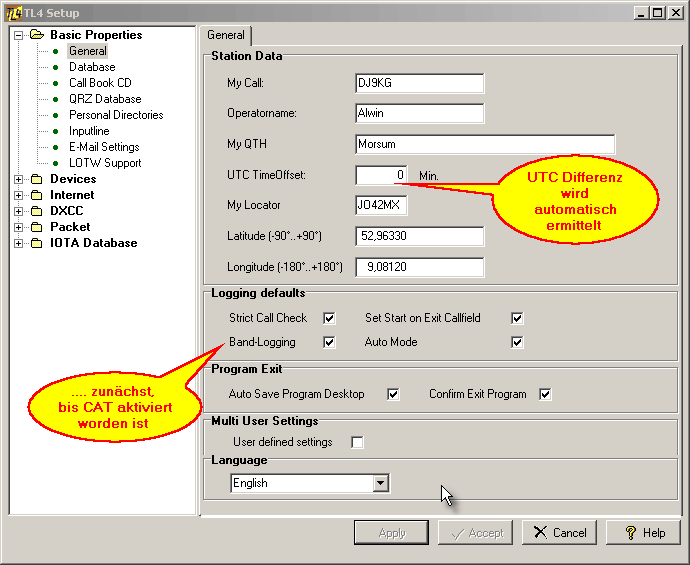
Task: Click the Accept button
Action: (475, 533)
